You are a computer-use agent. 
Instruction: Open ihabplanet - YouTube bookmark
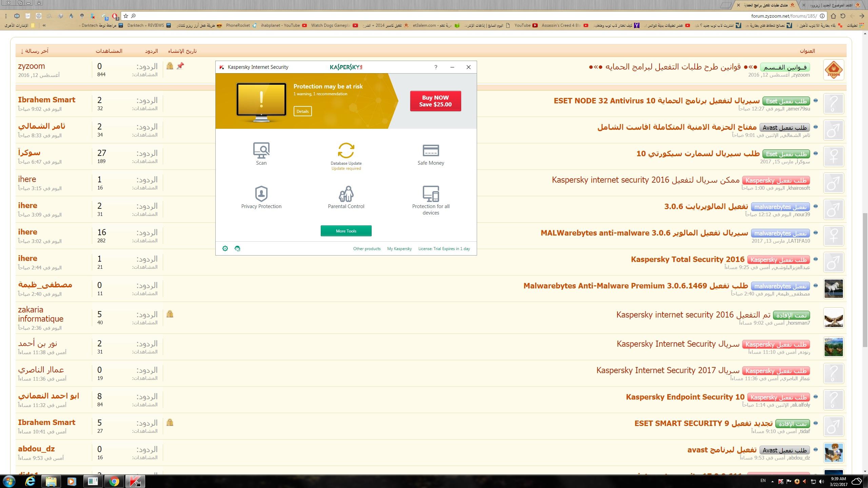(x=284, y=25)
